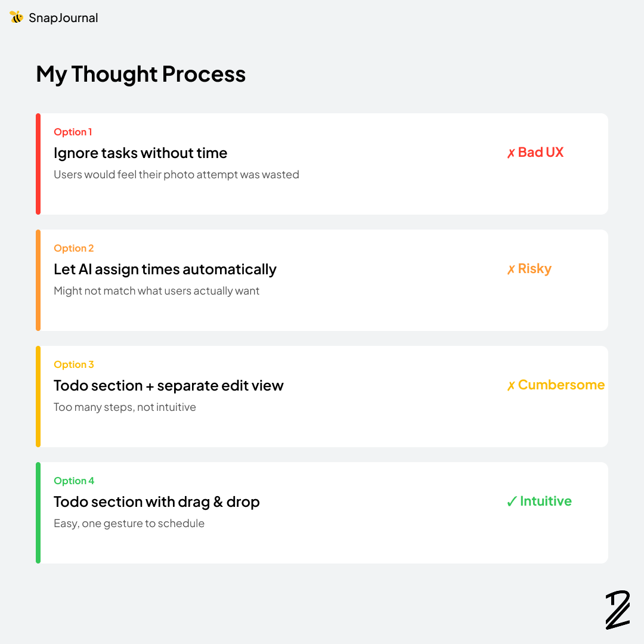Click the yellow X beside Cumbersome
644x644 pixels.
point(511,386)
